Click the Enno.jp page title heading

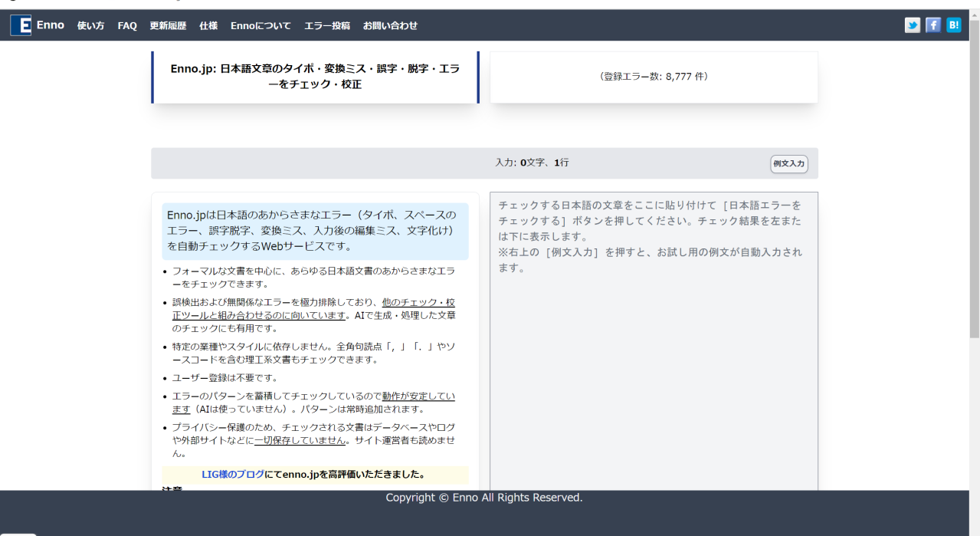click(315, 77)
